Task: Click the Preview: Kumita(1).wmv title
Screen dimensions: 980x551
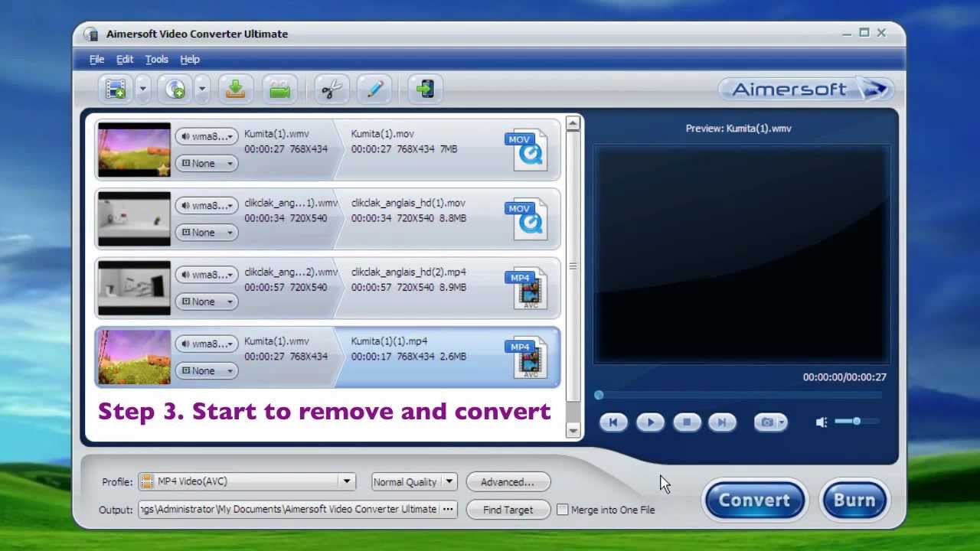Action: (739, 129)
